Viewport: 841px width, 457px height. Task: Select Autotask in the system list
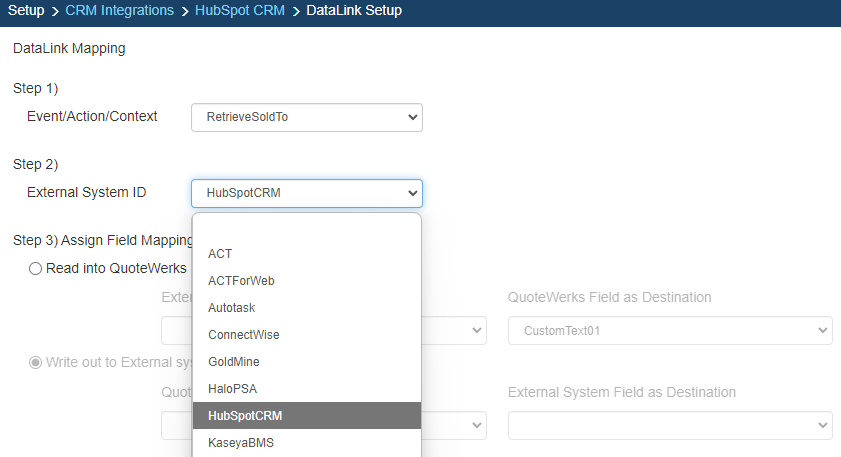pos(232,308)
